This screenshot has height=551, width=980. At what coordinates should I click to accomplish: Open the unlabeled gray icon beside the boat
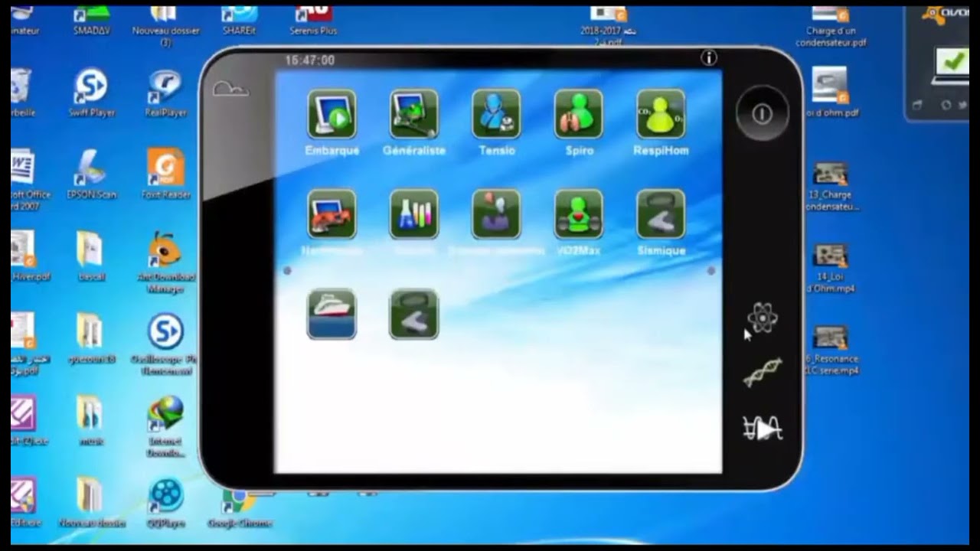click(414, 314)
